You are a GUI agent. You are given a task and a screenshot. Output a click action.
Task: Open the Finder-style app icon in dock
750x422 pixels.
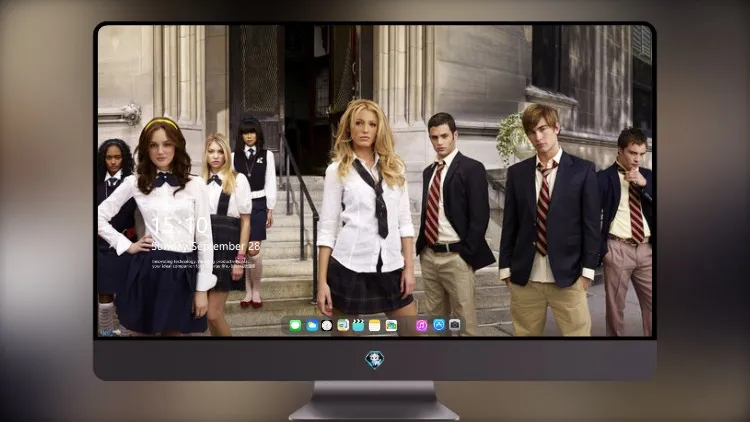[342, 326]
